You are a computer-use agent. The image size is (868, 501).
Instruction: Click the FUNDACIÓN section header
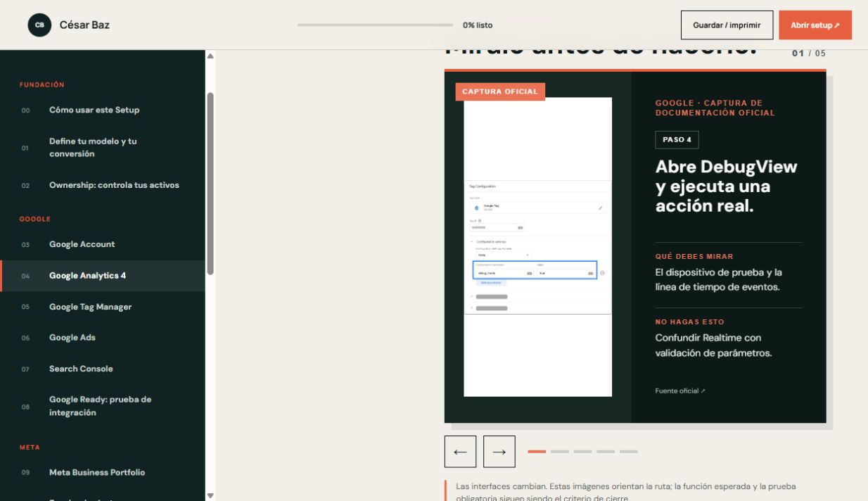click(42, 85)
